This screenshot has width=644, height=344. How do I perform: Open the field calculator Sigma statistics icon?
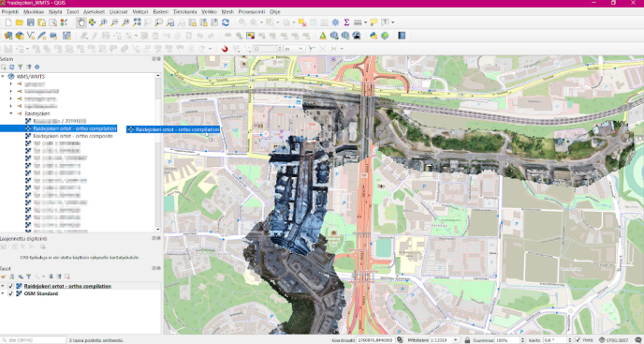click(346, 22)
